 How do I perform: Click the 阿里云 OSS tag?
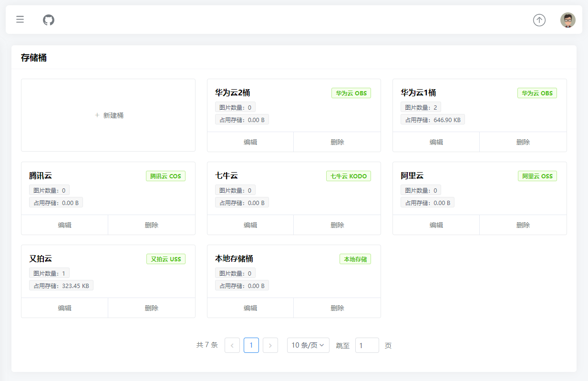[537, 176]
